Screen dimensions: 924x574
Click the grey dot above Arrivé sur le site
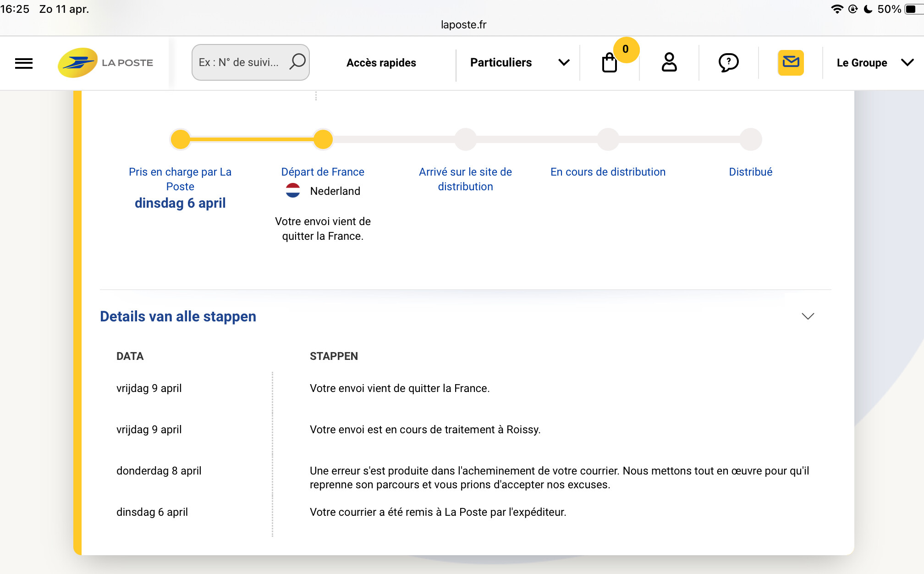coord(466,139)
